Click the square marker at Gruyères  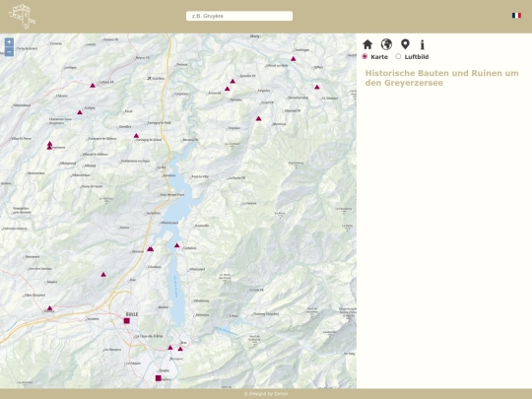pyautogui.click(x=159, y=378)
